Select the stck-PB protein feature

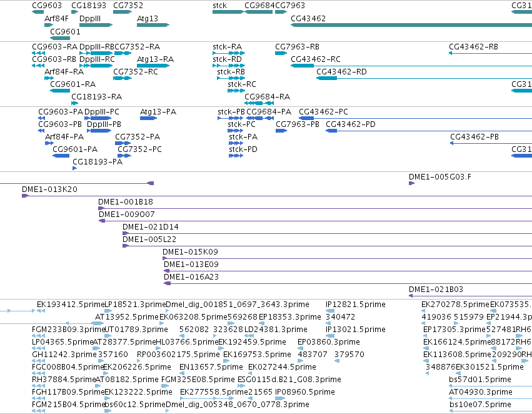point(231,118)
